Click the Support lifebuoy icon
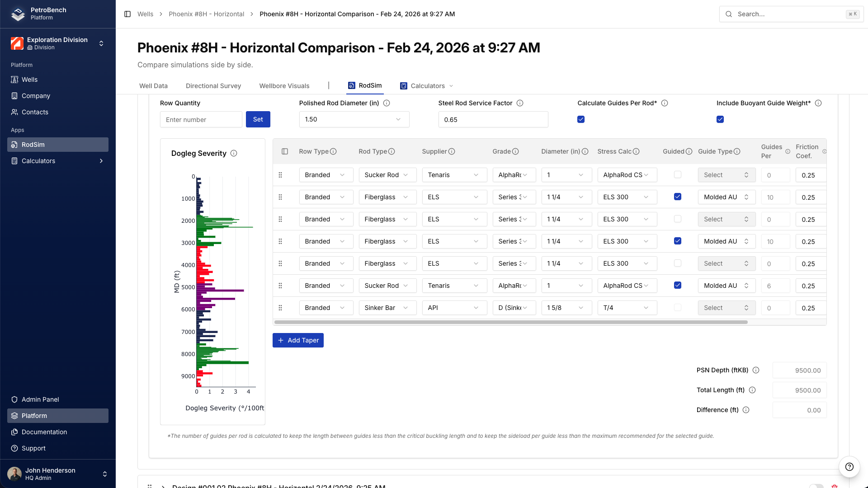The height and width of the screenshot is (488, 868). click(15, 448)
